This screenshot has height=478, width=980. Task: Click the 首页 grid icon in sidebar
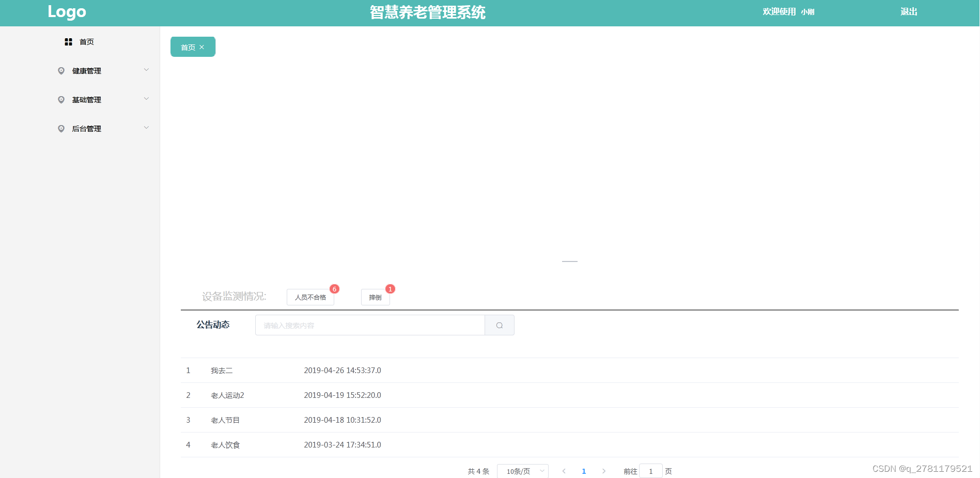[x=68, y=42]
